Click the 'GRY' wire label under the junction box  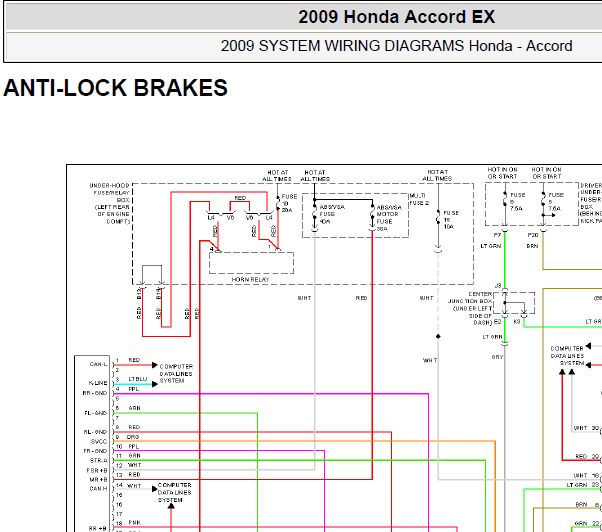pos(497,357)
